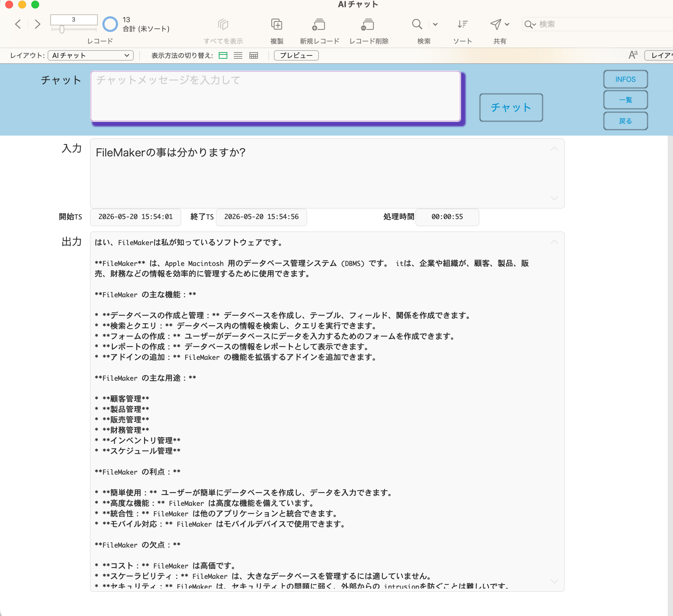This screenshot has width=673, height=616.
Task: Click the edit layout button at right
Action: click(x=659, y=55)
